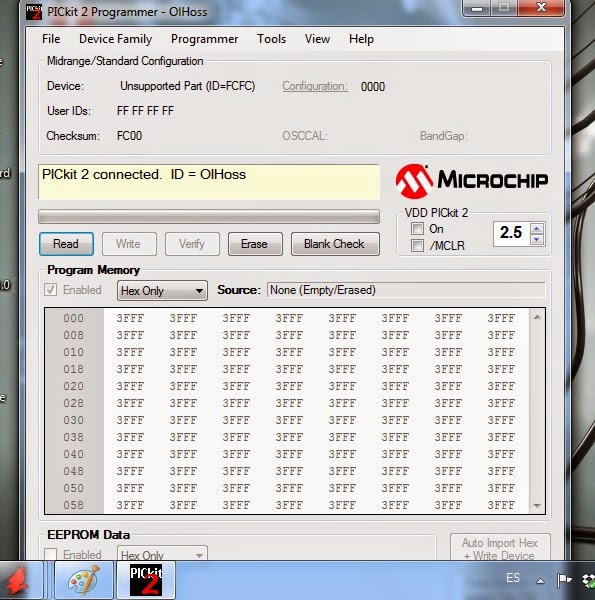Click address label 058 in memory table
The height and width of the screenshot is (600, 595).
point(73,505)
